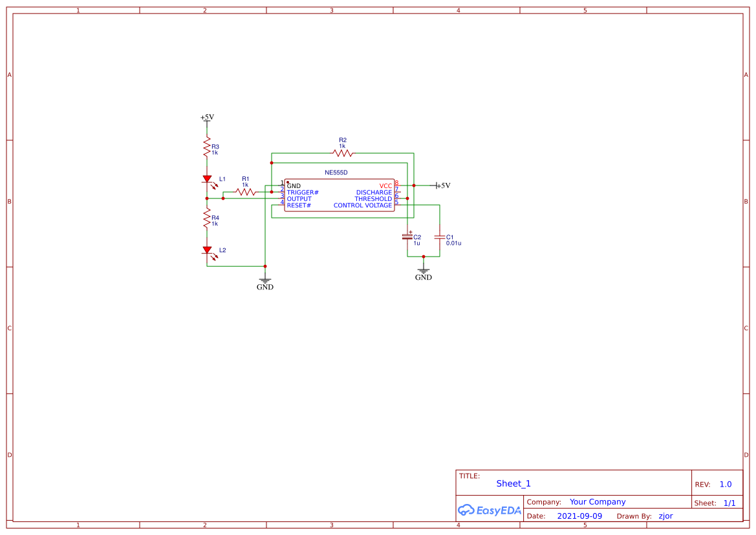The image size is (756, 535).
Task: Click the C2 1u polarized capacitor
Action: tap(407, 237)
